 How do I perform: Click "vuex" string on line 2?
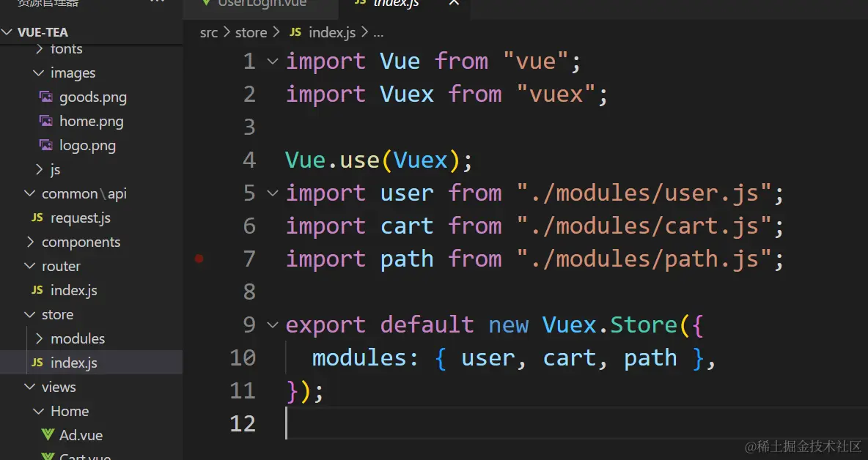tap(556, 94)
